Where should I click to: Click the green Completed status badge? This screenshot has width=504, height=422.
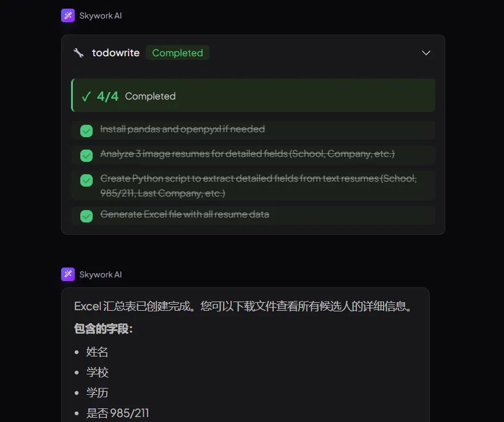[x=177, y=53]
